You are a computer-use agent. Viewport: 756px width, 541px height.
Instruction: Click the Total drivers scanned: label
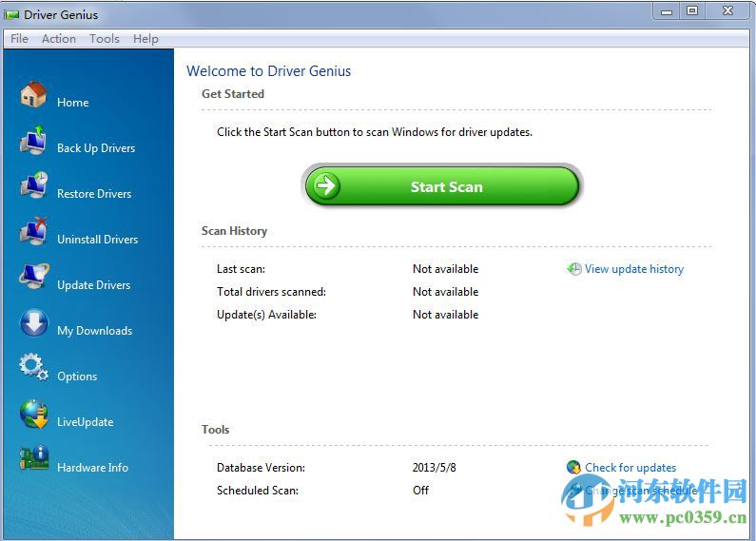[271, 291]
